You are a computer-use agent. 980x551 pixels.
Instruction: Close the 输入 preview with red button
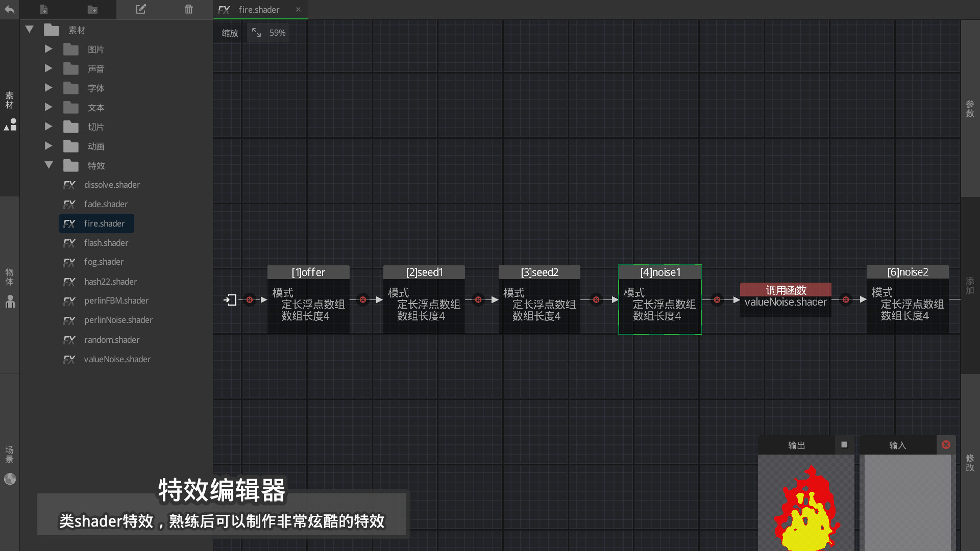pyautogui.click(x=946, y=445)
